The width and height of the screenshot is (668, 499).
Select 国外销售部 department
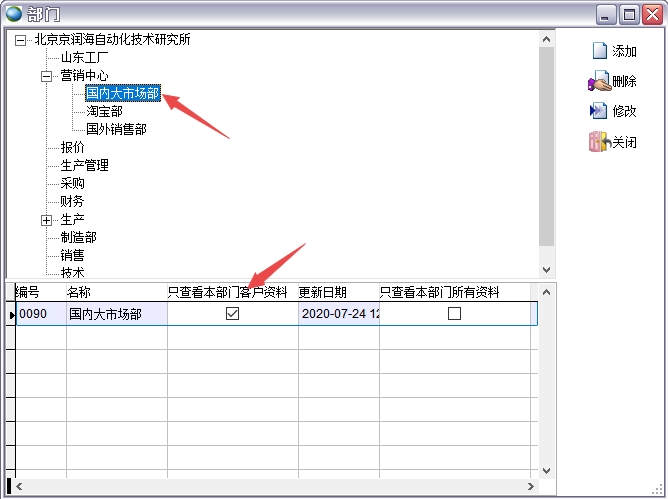[116, 129]
